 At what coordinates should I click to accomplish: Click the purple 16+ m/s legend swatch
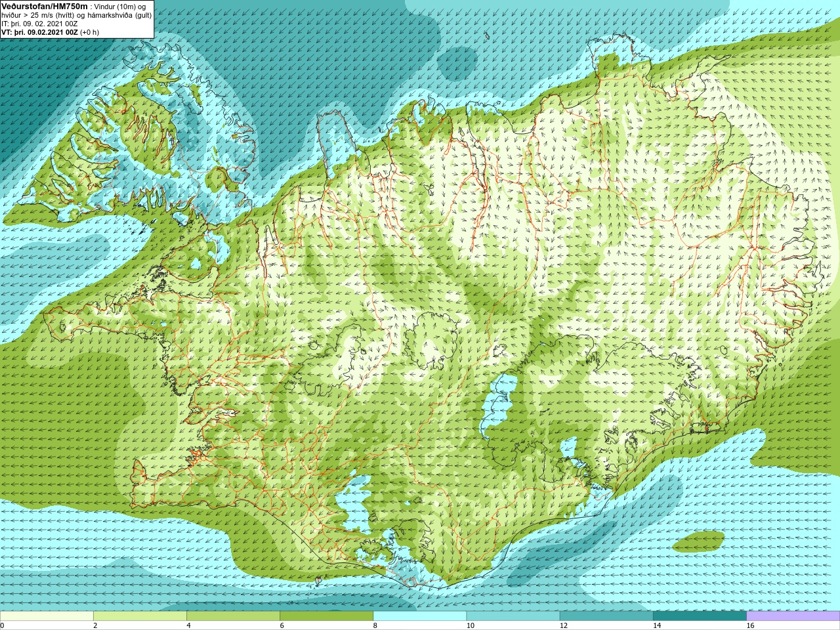pos(793,616)
